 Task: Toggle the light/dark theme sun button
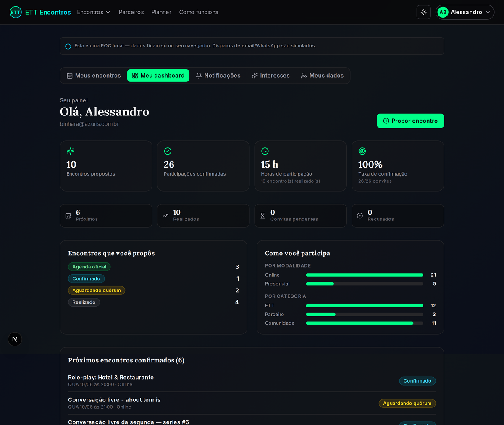(423, 12)
